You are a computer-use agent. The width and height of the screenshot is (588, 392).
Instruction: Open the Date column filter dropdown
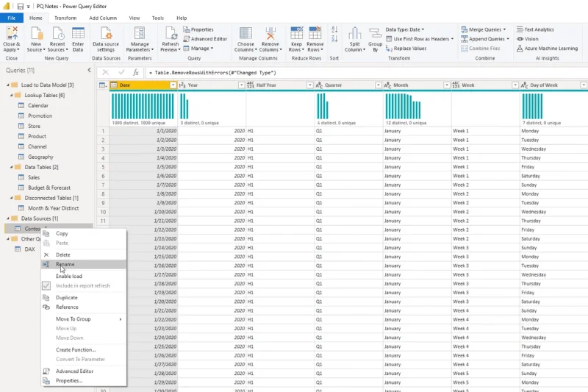pyautogui.click(x=173, y=85)
